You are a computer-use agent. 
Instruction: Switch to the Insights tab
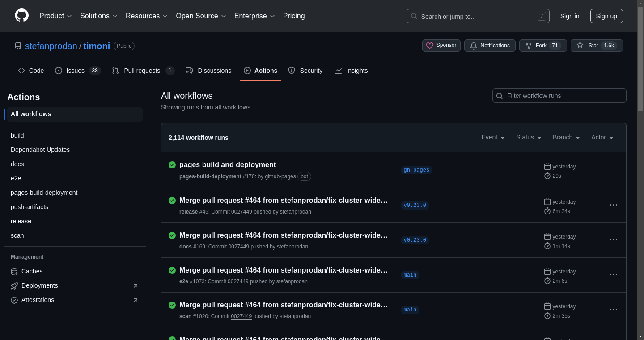(x=351, y=71)
